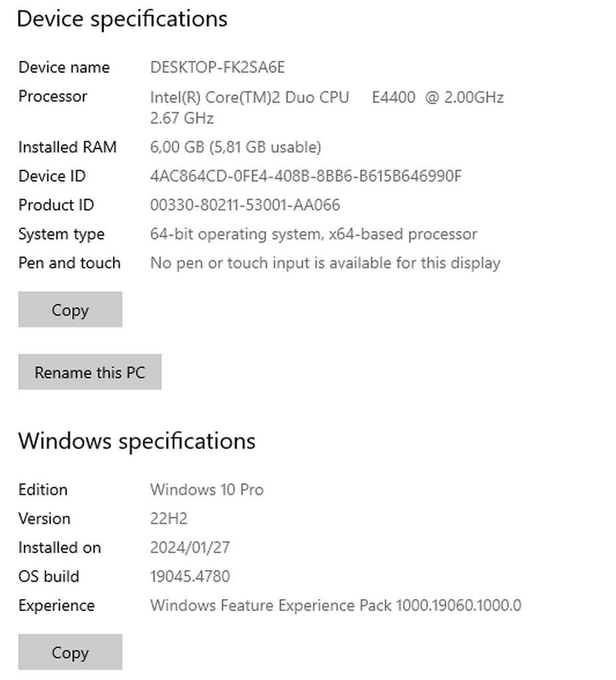This screenshot has width=616, height=680.
Task: Click the Installed RAM label
Action: click(x=67, y=147)
